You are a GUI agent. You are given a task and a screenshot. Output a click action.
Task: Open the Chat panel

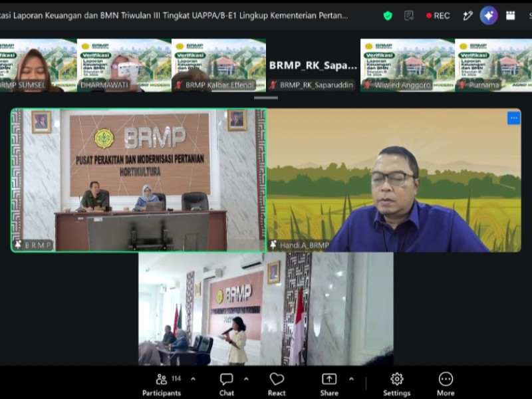(x=226, y=385)
